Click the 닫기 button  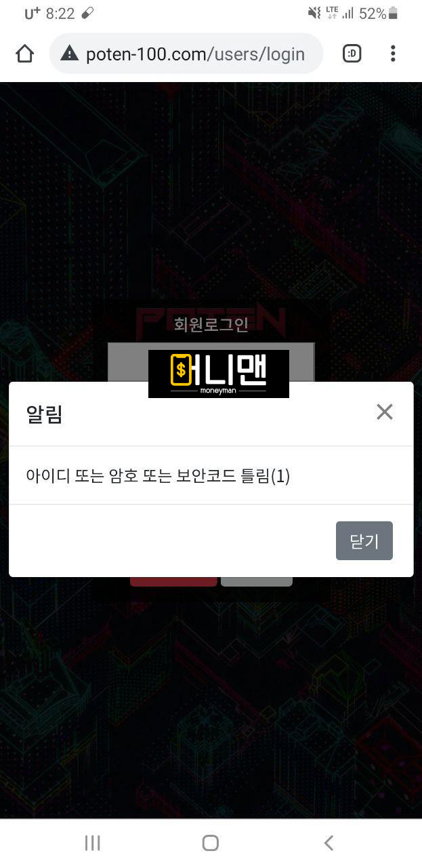364,540
